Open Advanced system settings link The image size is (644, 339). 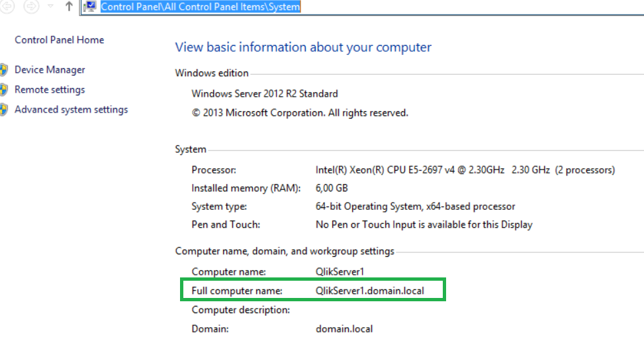[71, 110]
